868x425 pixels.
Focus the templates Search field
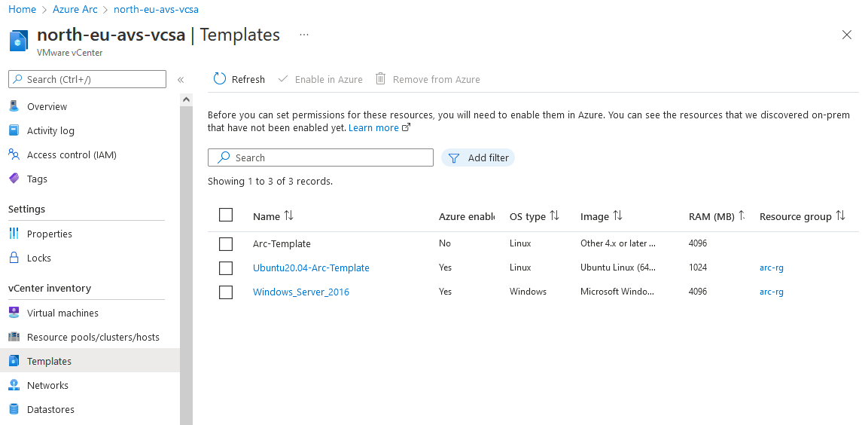(x=321, y=157)
